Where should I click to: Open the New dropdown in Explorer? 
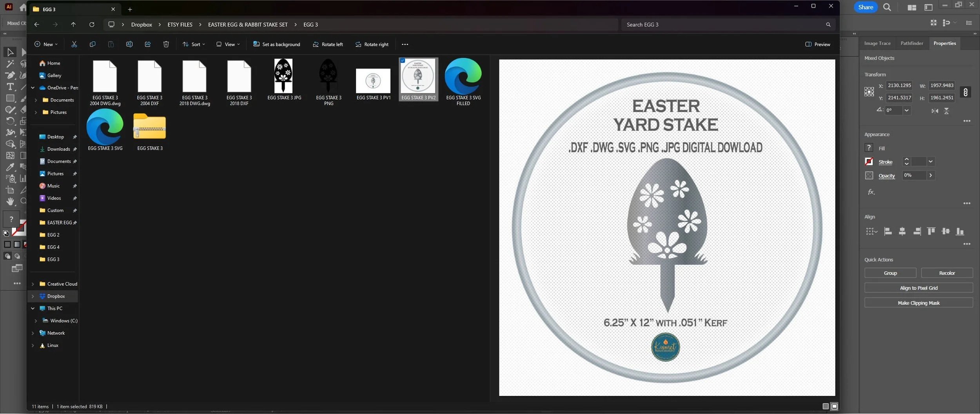point(46,44)
